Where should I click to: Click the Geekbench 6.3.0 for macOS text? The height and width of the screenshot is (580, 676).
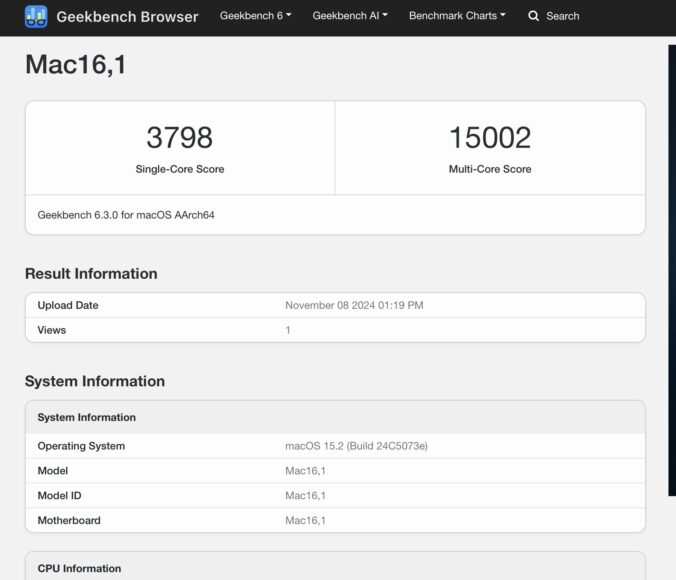(x=126, y=215)
